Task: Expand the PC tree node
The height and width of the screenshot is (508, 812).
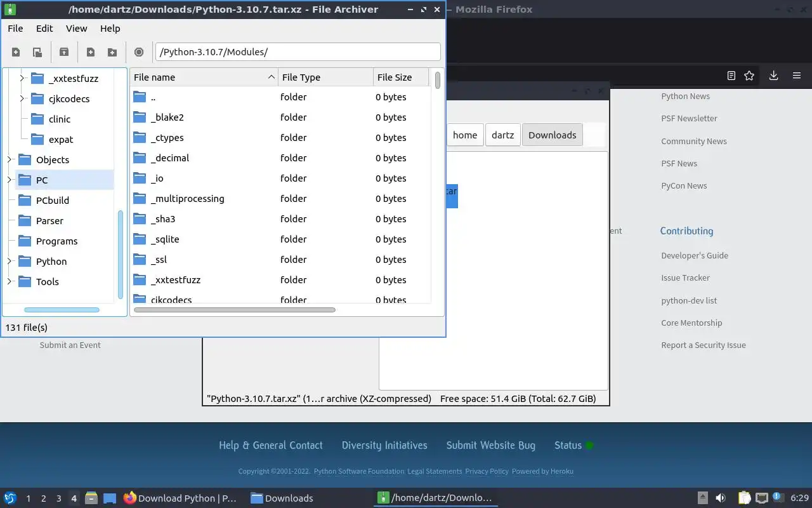Action: [x=10, y=180]
